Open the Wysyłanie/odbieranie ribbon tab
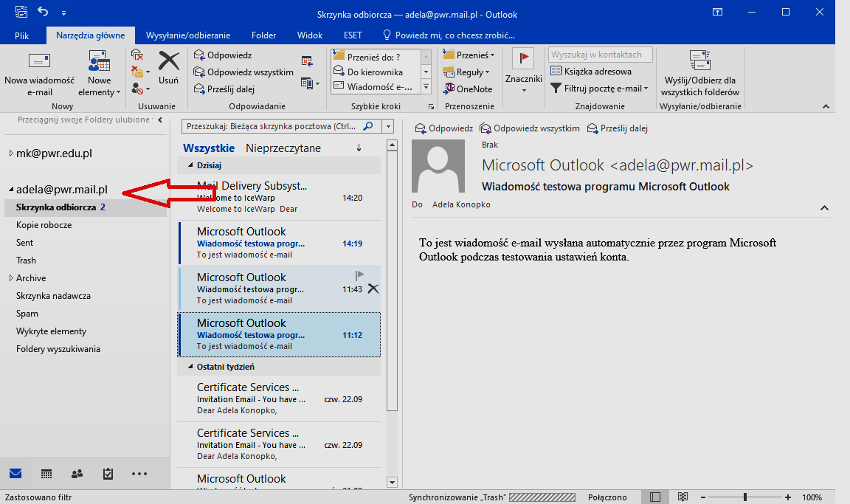The height and width of the screenshot is (504, 850). [188, 35]
